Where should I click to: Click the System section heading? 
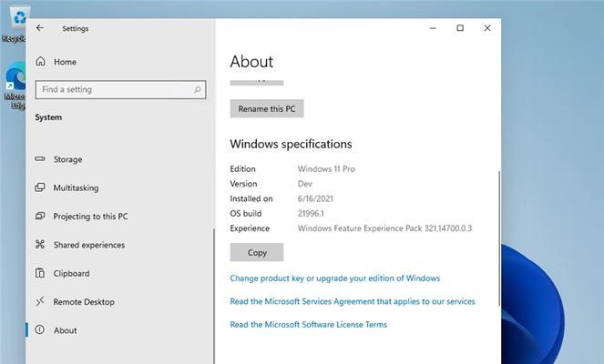(48, 117)
